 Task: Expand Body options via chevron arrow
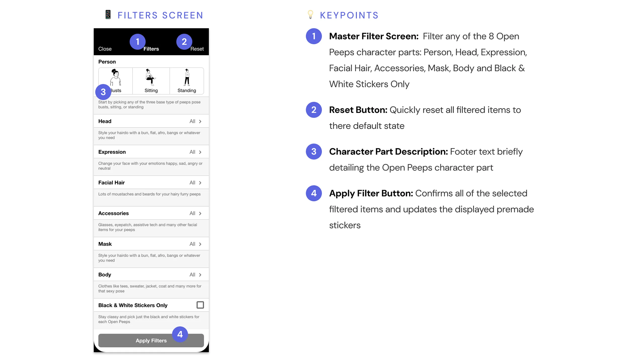200,275
